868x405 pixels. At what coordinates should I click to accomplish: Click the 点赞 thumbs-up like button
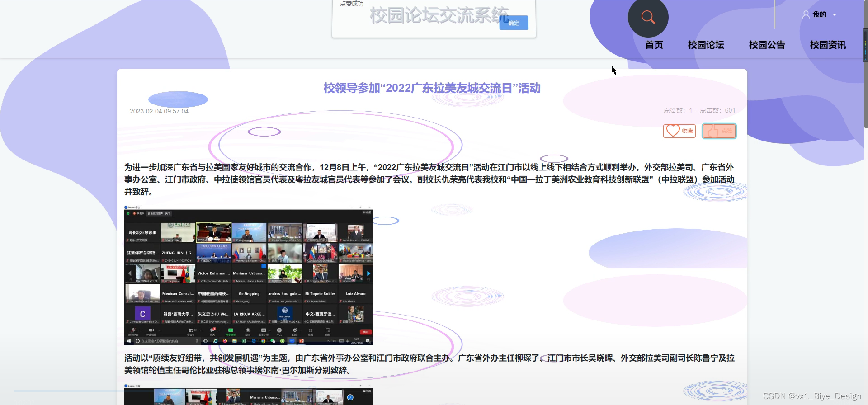coord(719,131)
